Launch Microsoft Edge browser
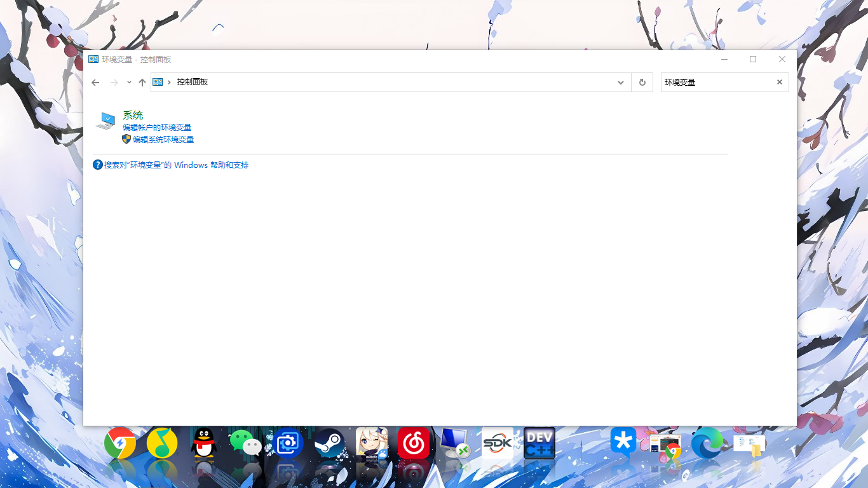This screenshot has height=488, width=868. (707, 444)
